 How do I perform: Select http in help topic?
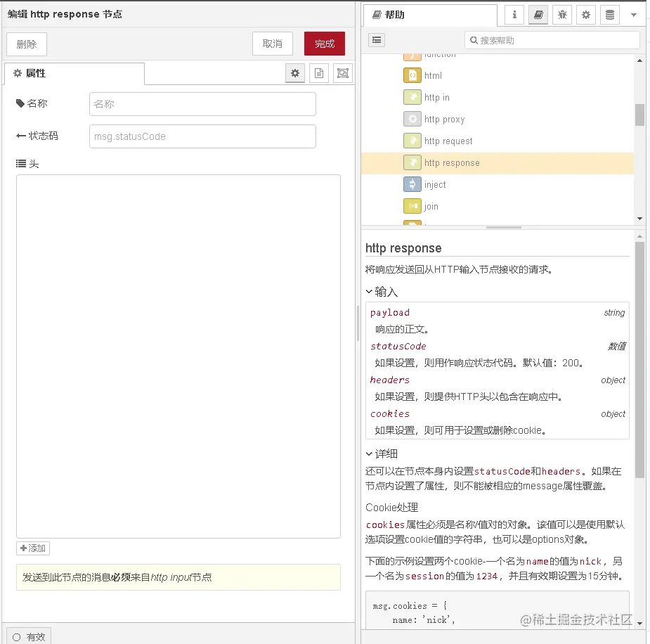tap(437, 98)
